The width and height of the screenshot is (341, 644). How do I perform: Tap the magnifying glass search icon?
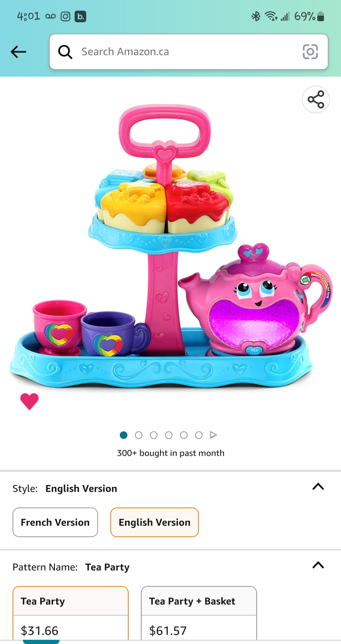[x=65, y=52]
